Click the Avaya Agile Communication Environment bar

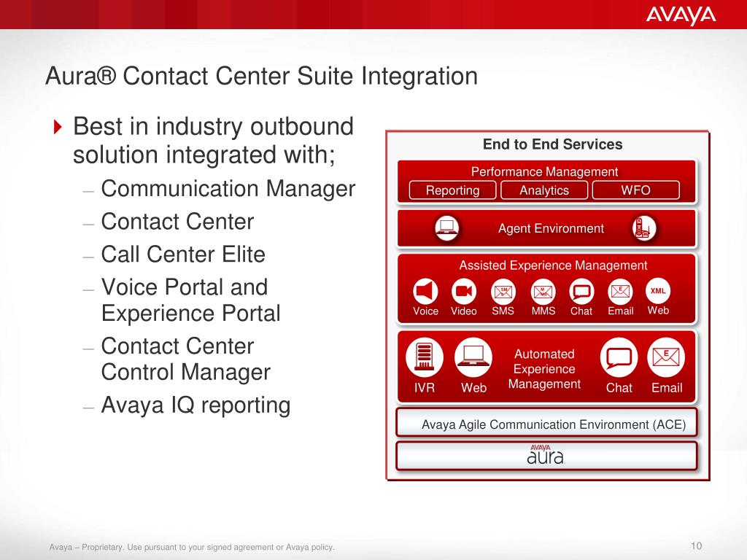[546, 423]
